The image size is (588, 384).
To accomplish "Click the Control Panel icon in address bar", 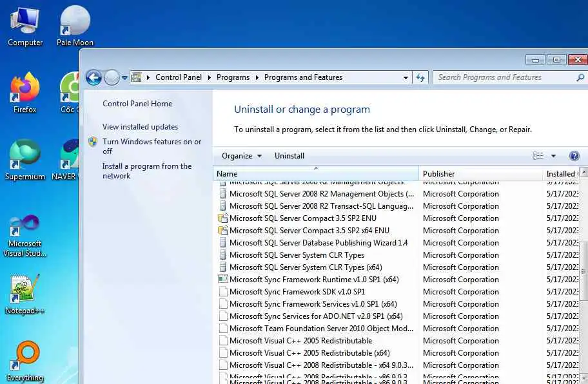I will coord(137,77).
